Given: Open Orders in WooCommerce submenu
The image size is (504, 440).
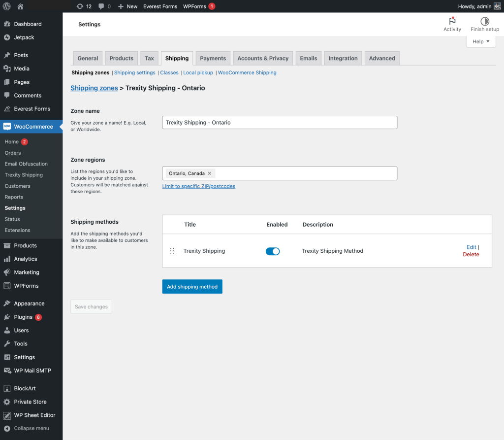Looking at the screenshot, I should [13, 153].
